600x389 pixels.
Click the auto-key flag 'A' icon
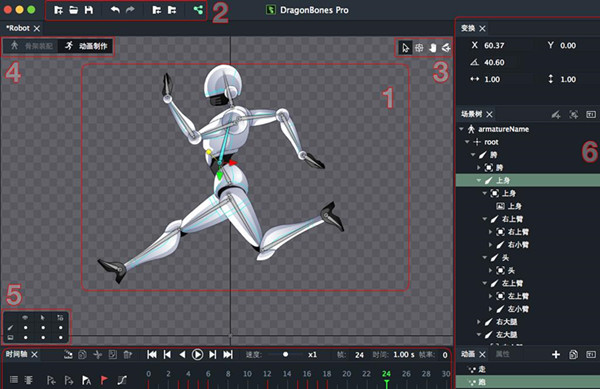[86, 380]
